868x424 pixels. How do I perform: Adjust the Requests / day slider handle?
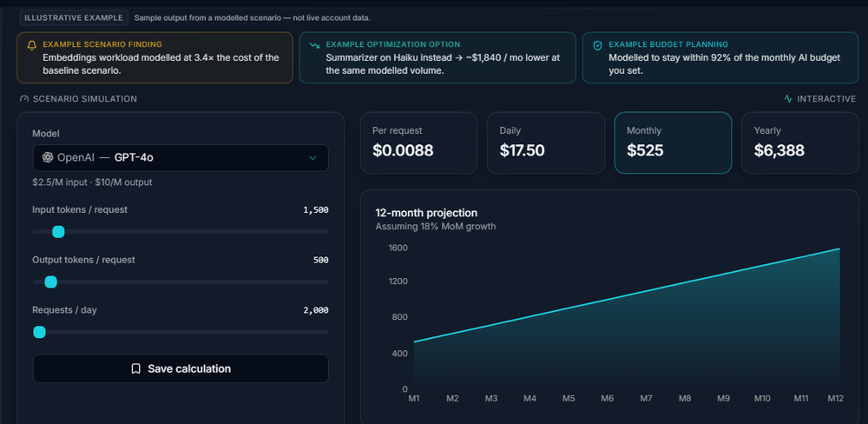click(x=39, y=332)
